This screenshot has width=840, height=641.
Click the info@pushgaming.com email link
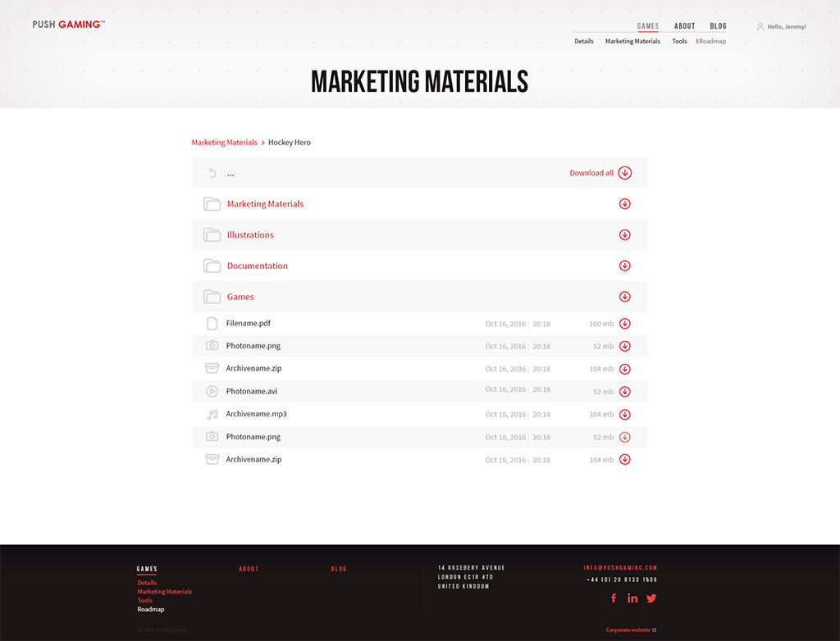[620, 568]
